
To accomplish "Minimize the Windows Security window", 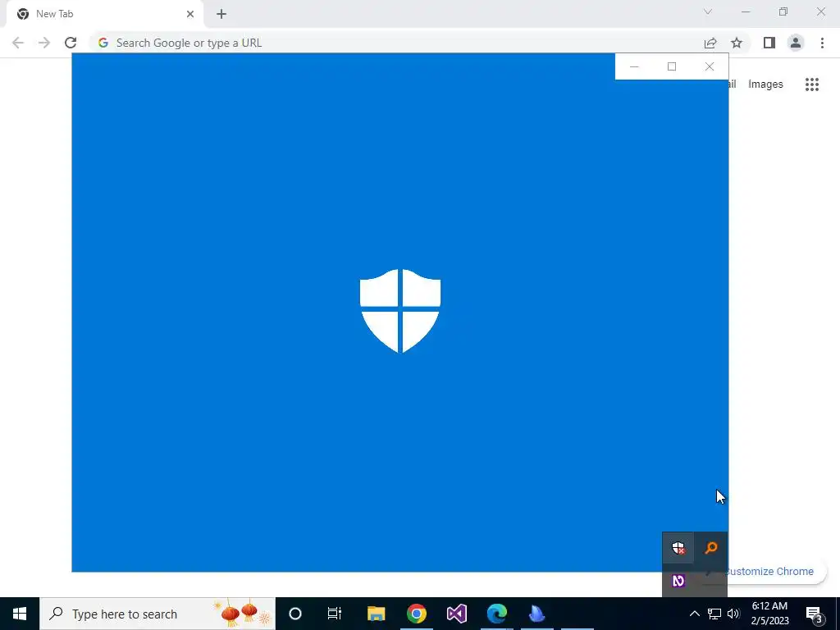I will tap(634, 66).
